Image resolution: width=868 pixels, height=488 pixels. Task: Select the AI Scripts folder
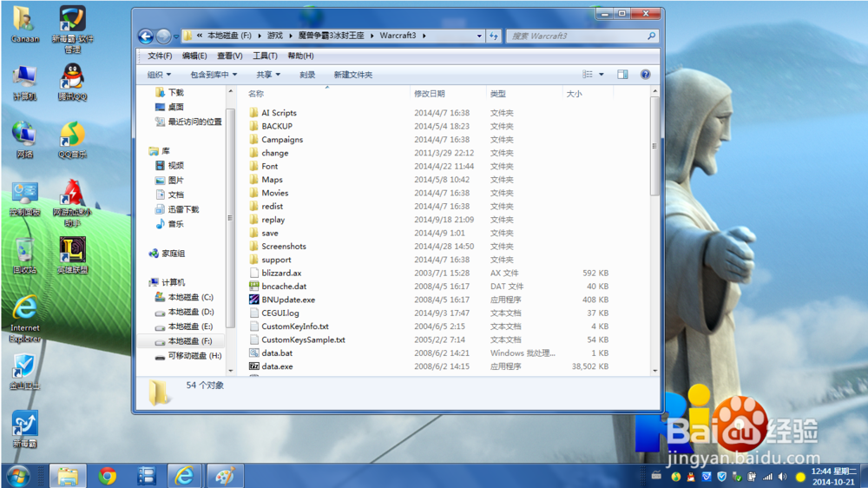(x=273, y=113)
